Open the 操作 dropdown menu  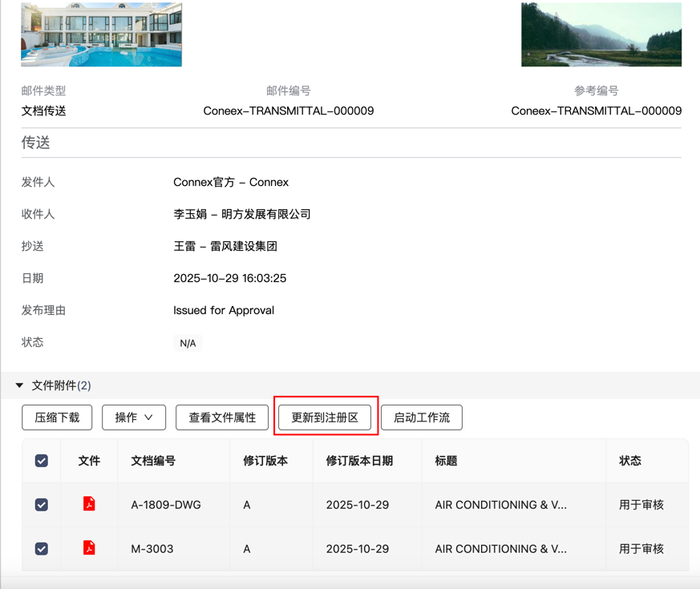coord(134,418)
